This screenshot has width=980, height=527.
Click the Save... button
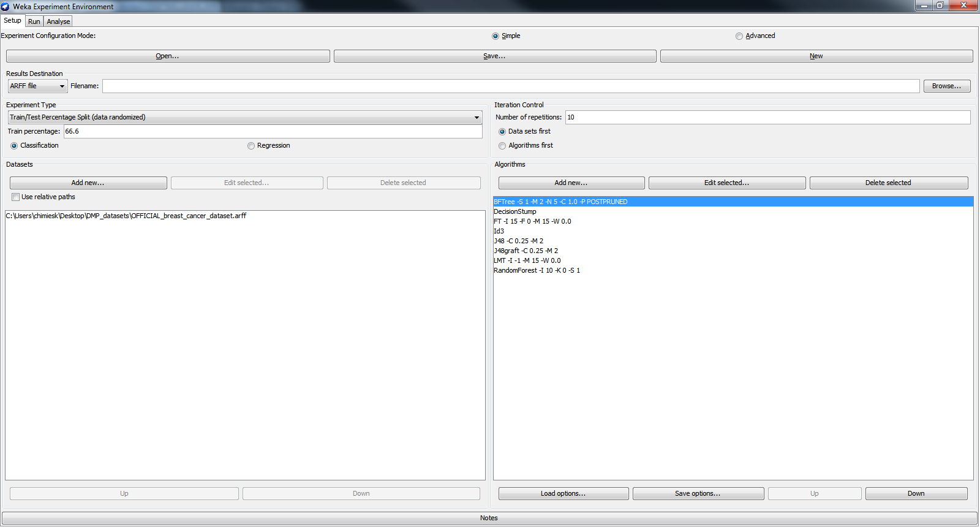(495, 56)
